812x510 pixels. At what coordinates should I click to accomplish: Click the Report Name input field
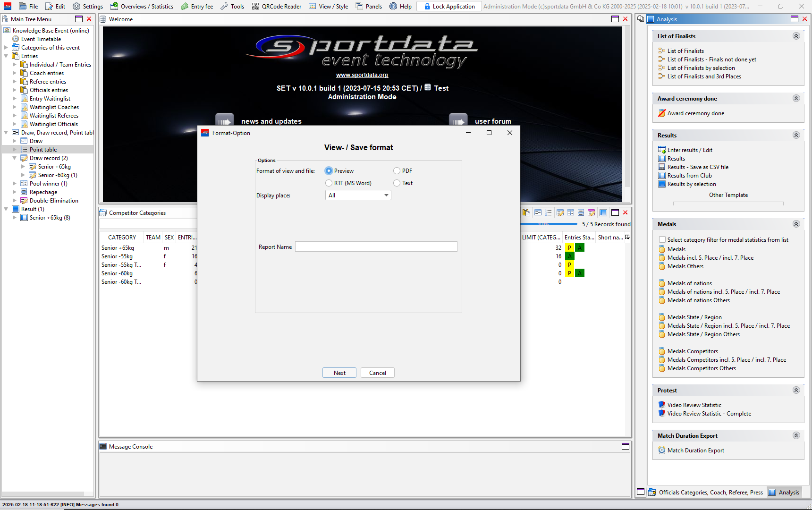pyautogui.click(x=376, y=246)
